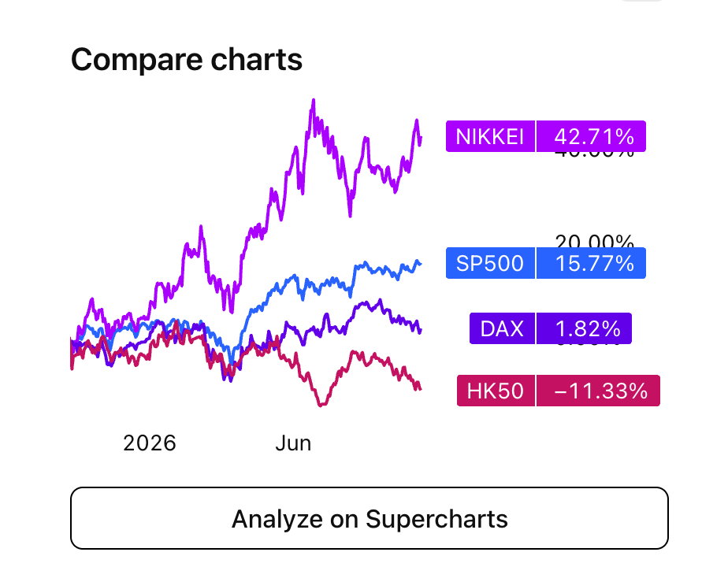
Task: Select the DAX symbol label
Action: pyautogui.click(x=503, y=328)
